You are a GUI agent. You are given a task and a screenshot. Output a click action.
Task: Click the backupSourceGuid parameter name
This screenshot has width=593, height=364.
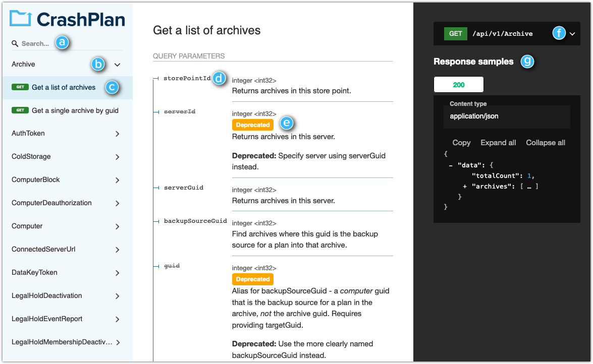click(195, 221)
